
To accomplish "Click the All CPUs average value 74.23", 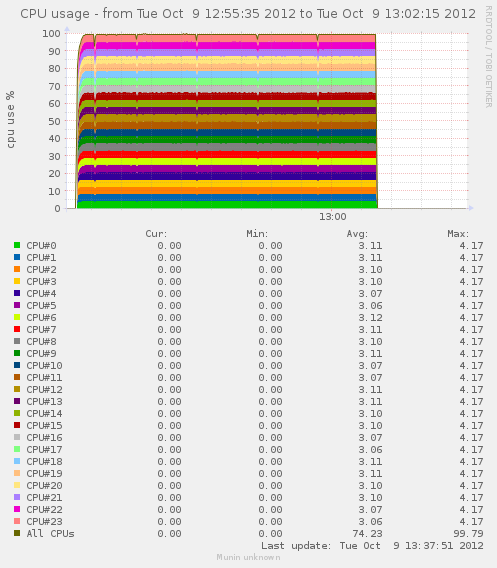I will (367, 533).
